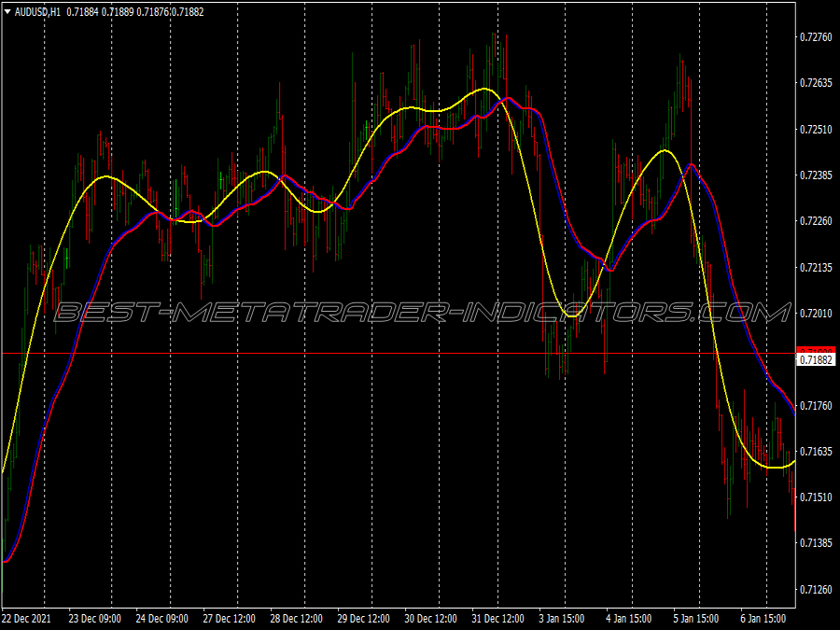Screen dimensions: 840x630
Task: Click the current price tag 0.71882
Action: (816, 360)
